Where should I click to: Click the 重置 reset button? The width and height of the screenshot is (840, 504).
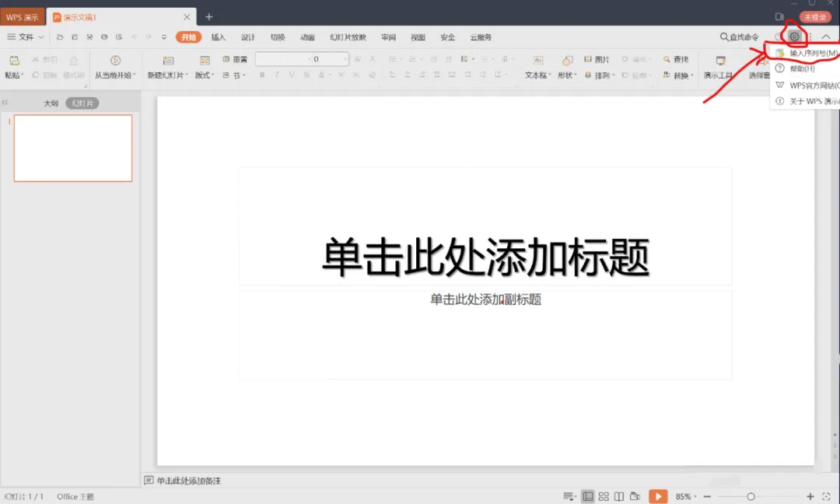[x=235, y=59]
